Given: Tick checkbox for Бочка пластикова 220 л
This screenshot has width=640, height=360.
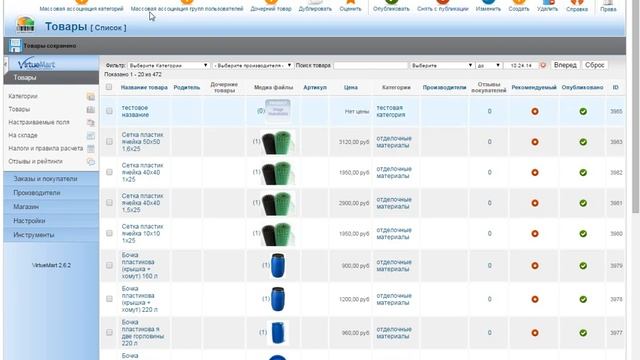Looking at the screenshot, I should click(x=109, y=299).
